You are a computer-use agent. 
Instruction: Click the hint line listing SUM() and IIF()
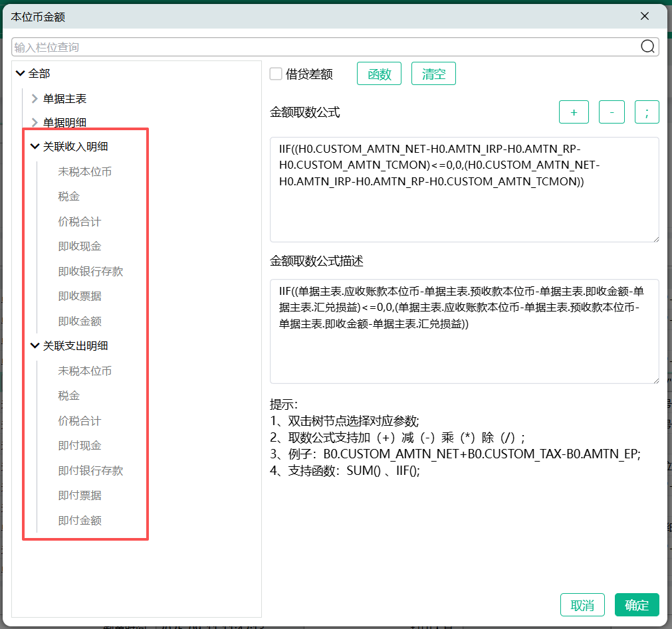coord(345,470)
